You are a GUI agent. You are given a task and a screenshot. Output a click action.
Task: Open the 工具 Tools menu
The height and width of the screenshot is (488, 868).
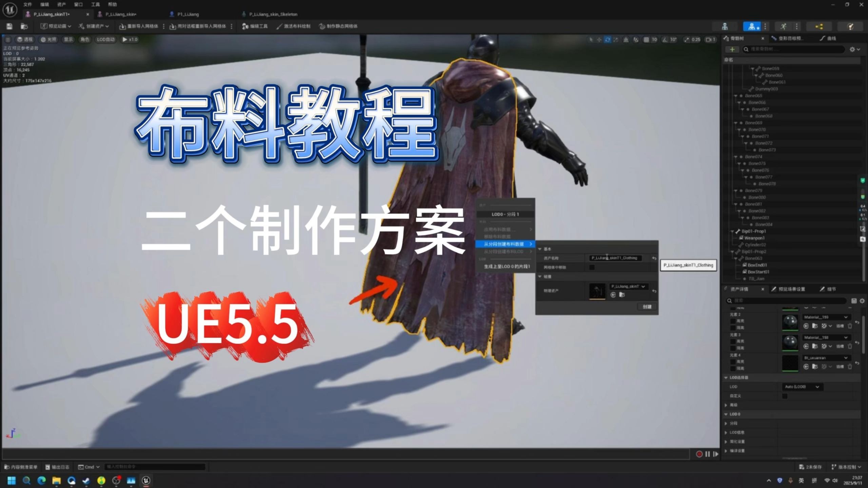click(x=95, y=4)
